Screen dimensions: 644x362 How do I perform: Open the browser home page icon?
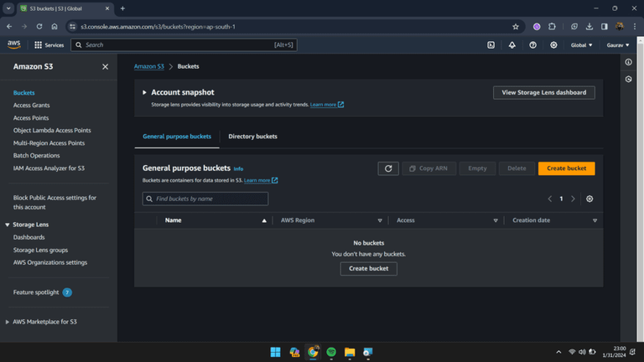click(55, 27)
